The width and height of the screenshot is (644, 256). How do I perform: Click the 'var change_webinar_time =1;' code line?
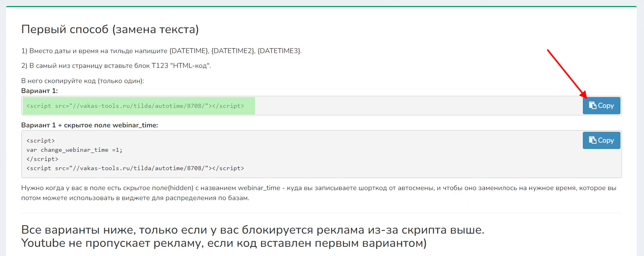click(74, 150)
